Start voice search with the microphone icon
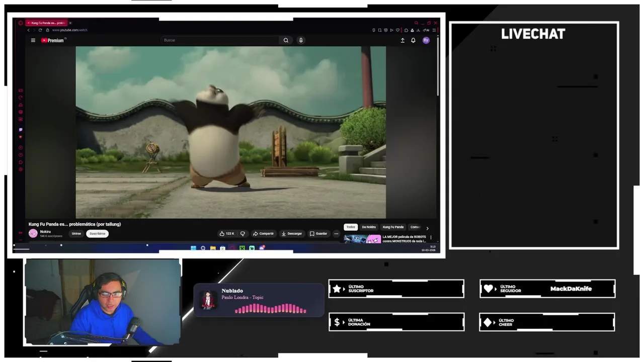 pyautogui.click(x=301, y=40)
